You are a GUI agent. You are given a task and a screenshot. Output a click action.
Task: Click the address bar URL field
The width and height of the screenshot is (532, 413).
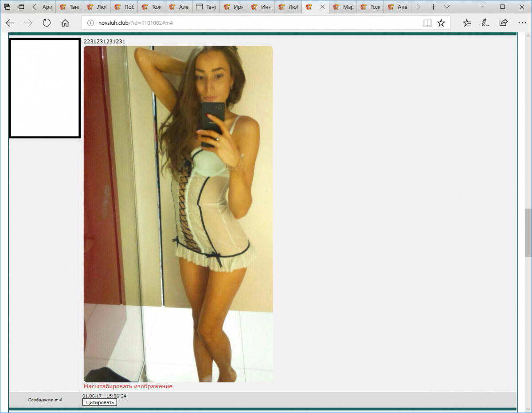coord(253,23)
